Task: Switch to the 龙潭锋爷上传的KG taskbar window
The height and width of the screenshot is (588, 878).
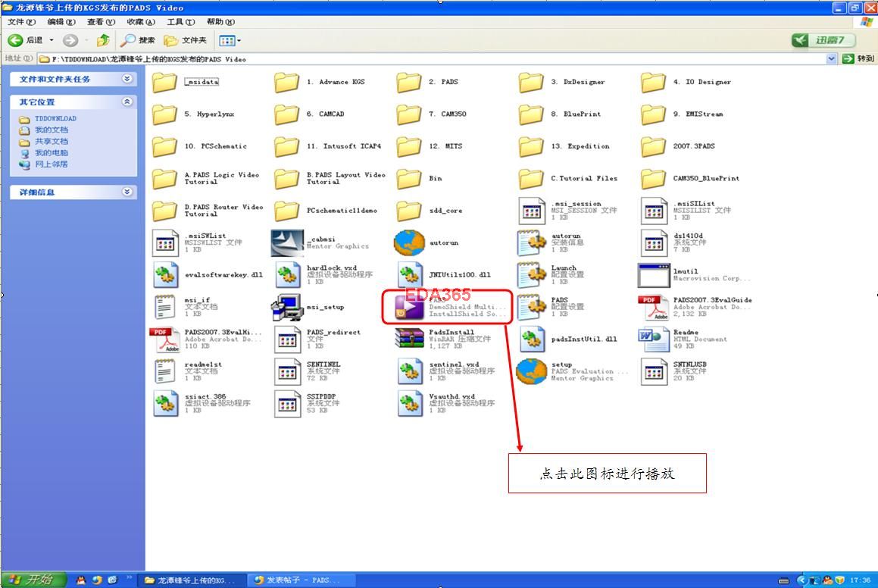Action: (192, 580)
